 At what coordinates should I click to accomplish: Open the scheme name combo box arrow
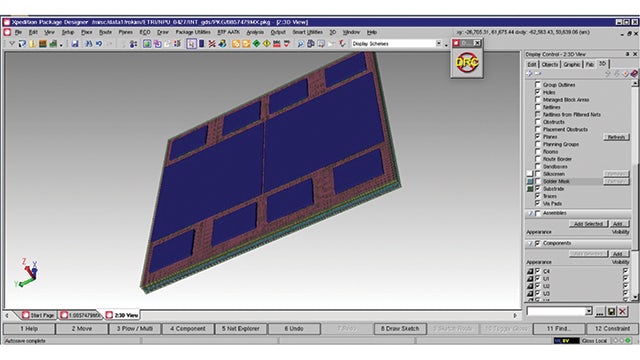tap(589, 311)
